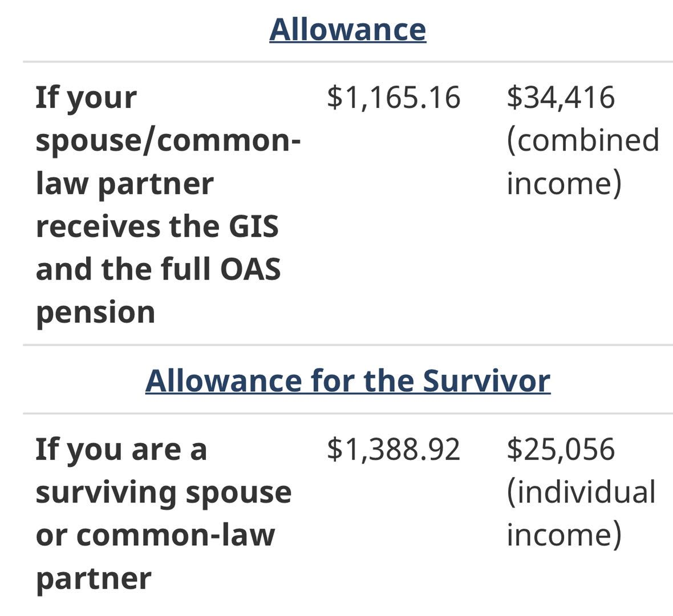Click the word "pension"
Viewport: 673px width, 616px height.
(x=95, y=313)
